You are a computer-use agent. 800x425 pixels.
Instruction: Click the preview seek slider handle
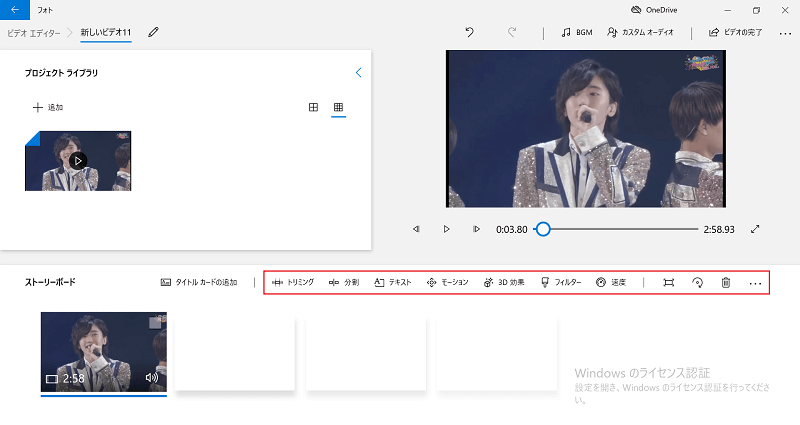[x=543, y=229]
